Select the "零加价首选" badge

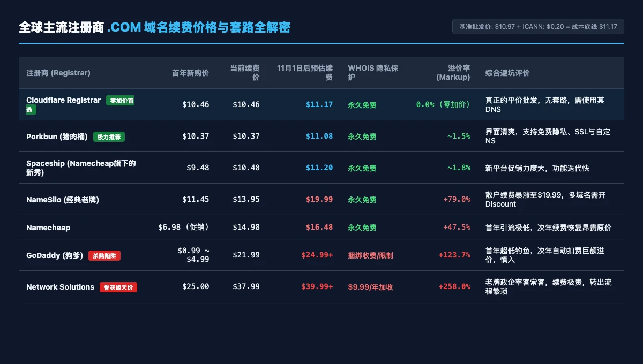80,105
